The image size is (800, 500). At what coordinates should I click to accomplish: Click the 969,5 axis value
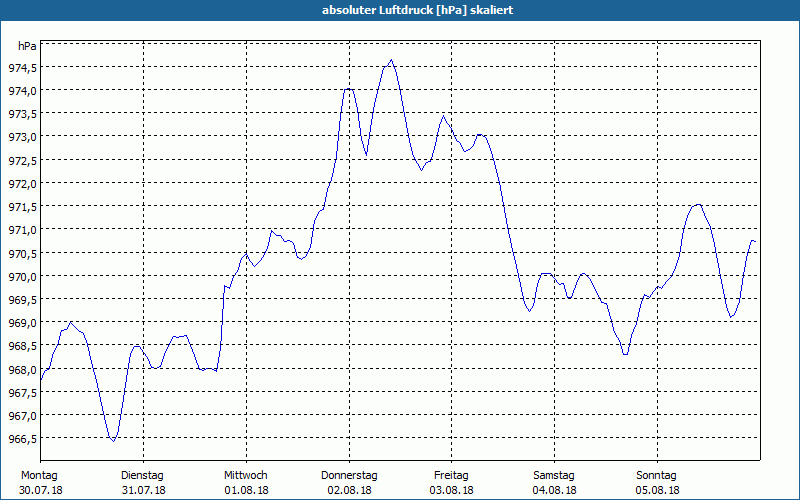tap(22, 300)
